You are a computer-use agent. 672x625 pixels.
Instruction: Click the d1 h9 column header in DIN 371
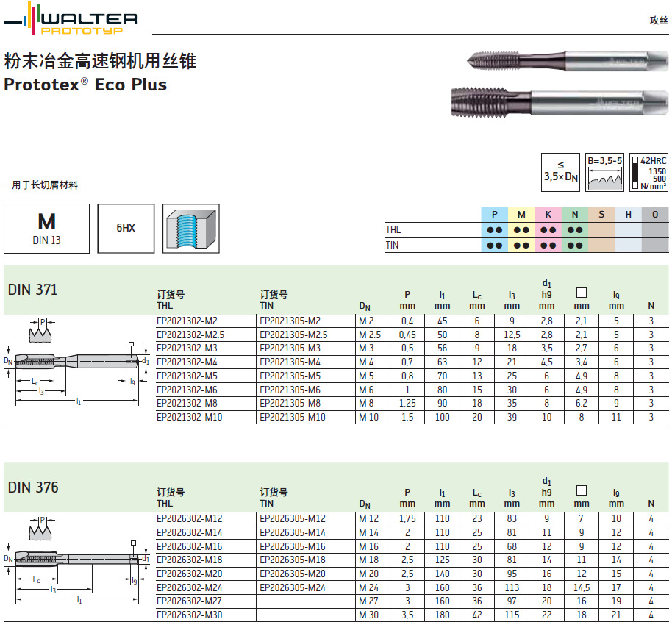(x=546, y=295)
